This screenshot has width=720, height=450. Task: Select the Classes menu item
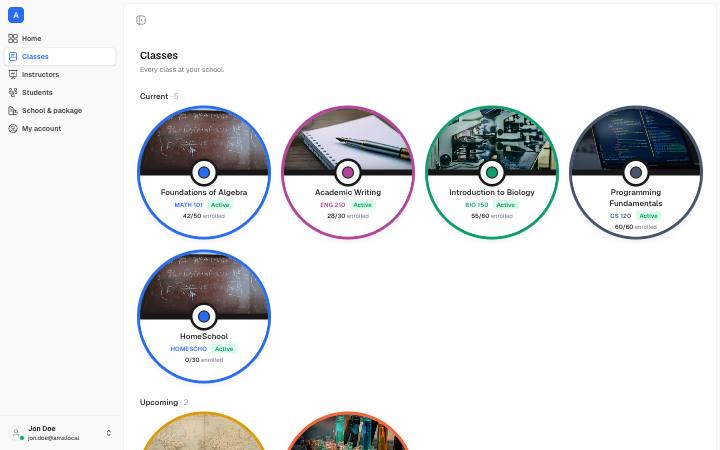[60, 56]
